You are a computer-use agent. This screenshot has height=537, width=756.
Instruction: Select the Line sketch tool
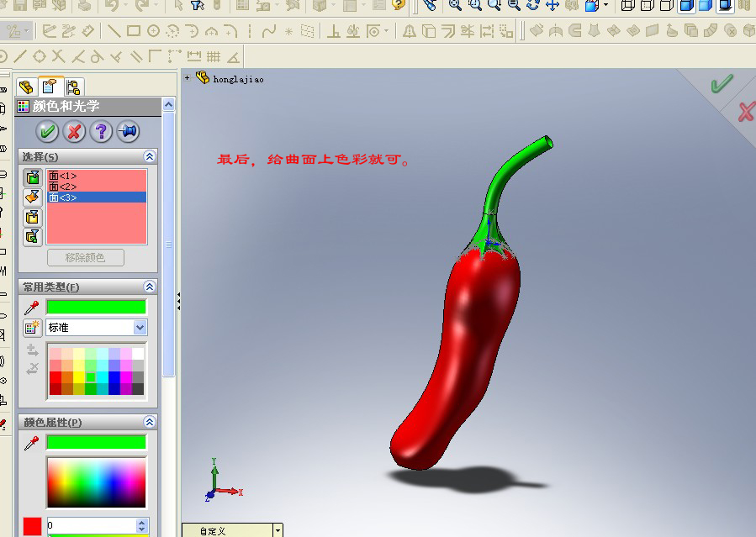[114, 31]
